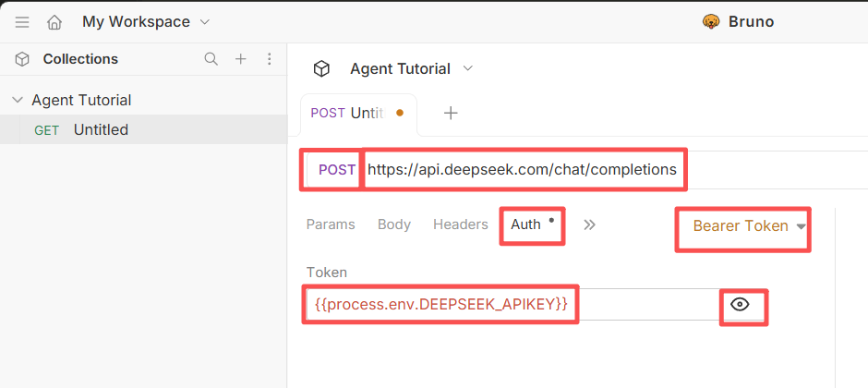Open the My Workspace dropdown
This screenshot has height=388, width=868.
(146, 22)
